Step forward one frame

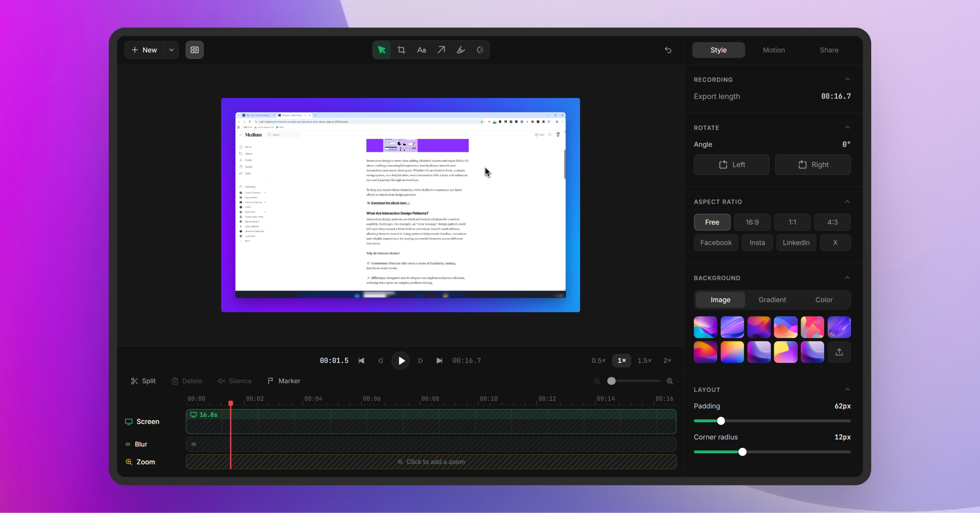tap(420, 361)
